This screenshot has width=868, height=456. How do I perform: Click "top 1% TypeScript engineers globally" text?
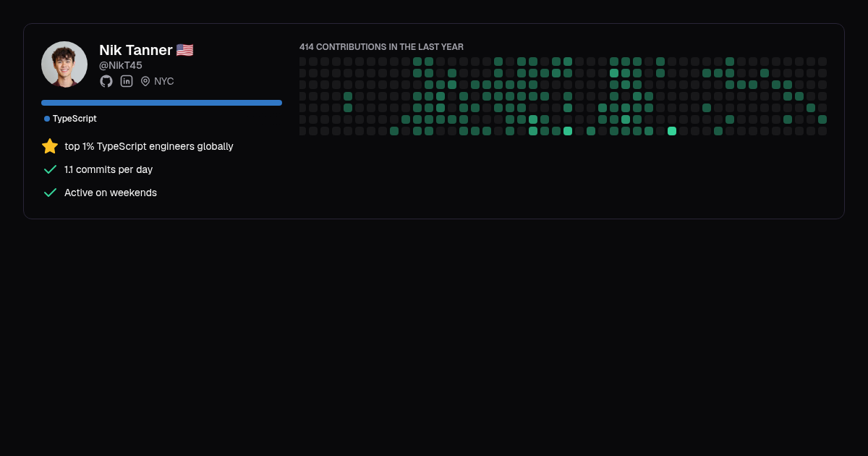149,146
